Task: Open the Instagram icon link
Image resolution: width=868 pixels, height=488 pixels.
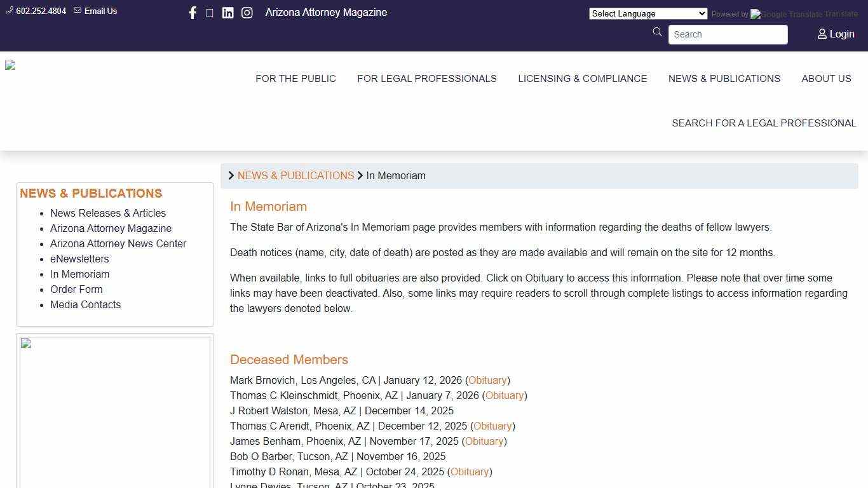Action: 247,13
